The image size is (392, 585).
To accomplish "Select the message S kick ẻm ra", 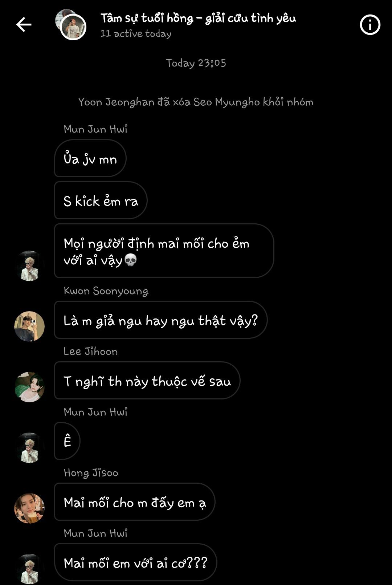I will click(101, 200).
